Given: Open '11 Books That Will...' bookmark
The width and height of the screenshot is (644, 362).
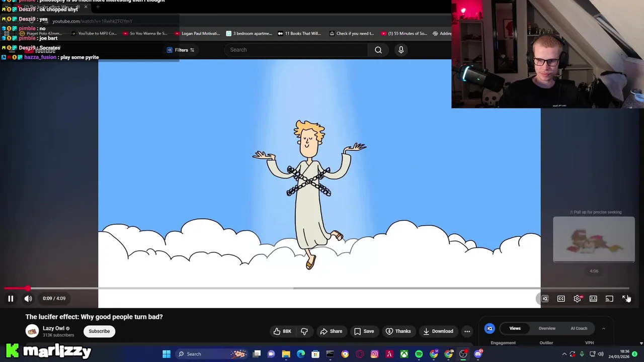Looking at the screenshot, I should pyautogui.click(x=299, y=33).
